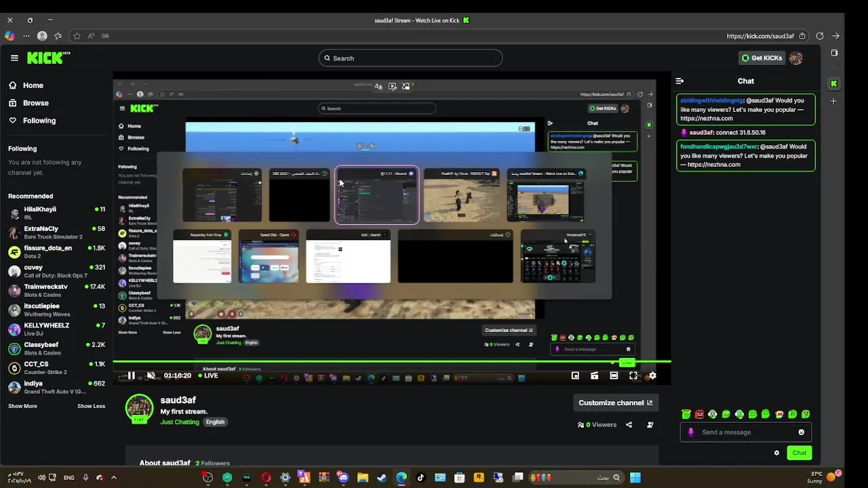Open HilalKhayii recommended channel
The width and height of the screenshot is (868, 488).
coord(56,213)
